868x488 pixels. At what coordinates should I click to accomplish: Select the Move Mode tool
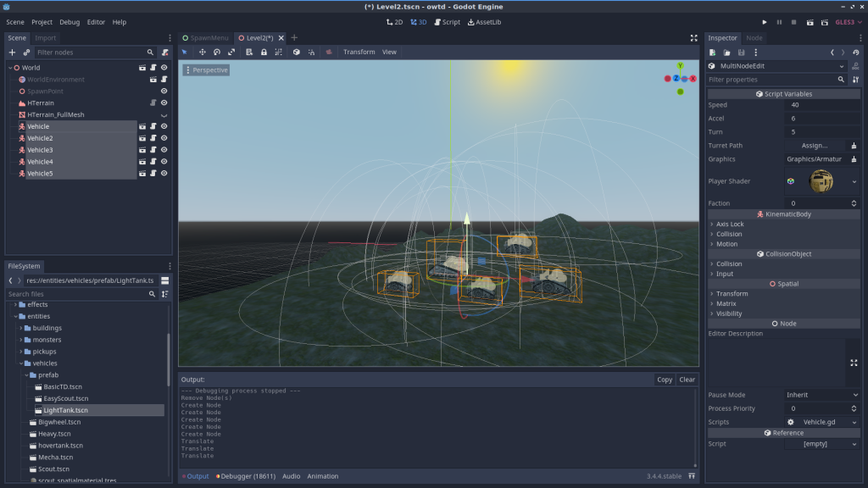[202, 52]
